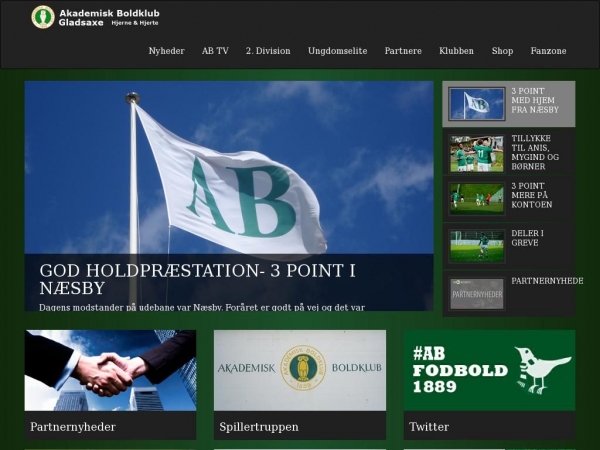Open the '3 point mere på kontoen' thumbnail

(x=476, y=198)
